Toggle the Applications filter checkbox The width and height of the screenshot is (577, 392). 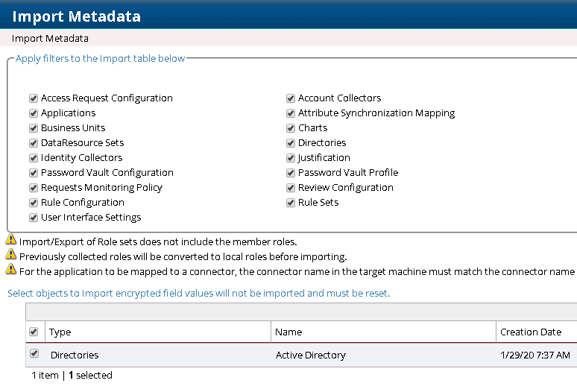[x=34, y=113]
